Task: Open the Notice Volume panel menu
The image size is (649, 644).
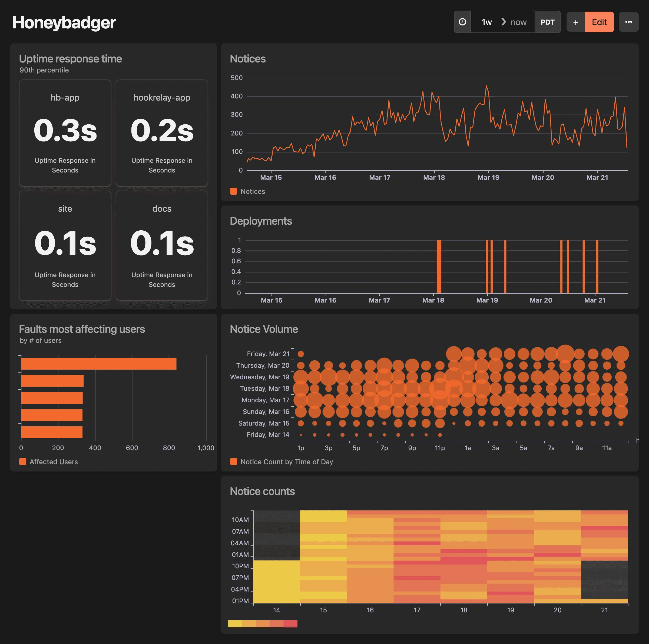Action: click(264, 329)
